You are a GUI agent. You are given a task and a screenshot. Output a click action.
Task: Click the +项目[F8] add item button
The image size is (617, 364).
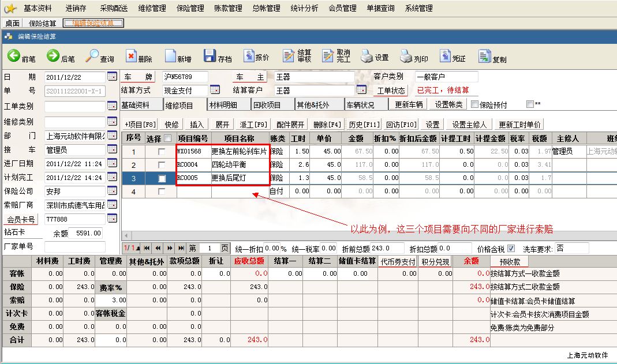pyautogui.click(x=140, y=125)
